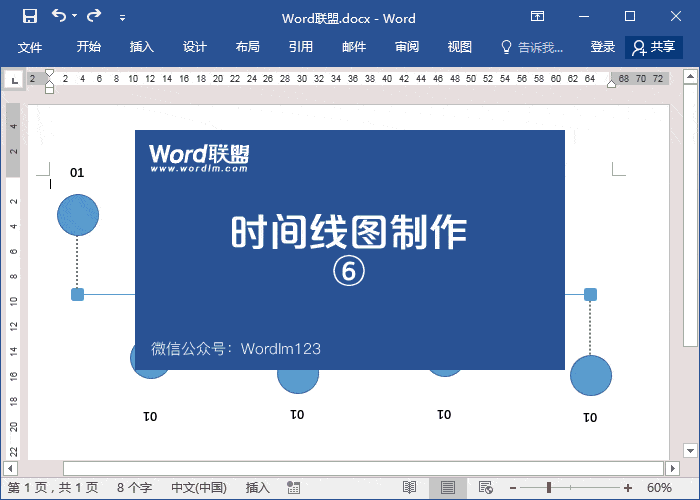Viewport: 700px width, 500px height.
Task: Click the 共享 share button
Action: click(654, 47)
